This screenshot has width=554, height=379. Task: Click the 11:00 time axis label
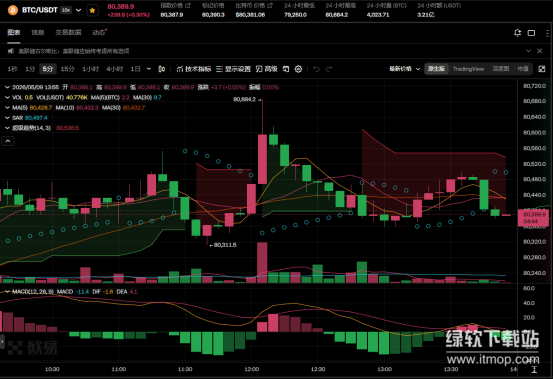[118, 369]
